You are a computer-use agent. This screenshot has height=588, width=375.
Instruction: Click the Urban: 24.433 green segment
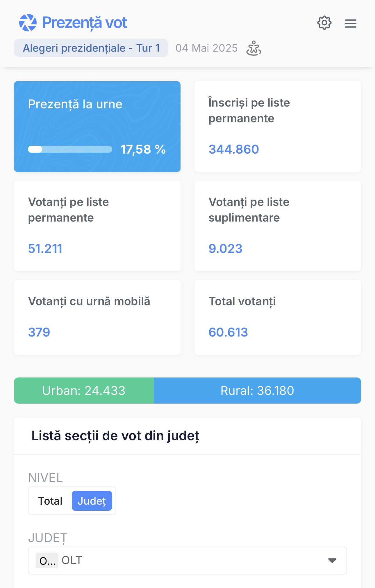click(x=84, y=391)
